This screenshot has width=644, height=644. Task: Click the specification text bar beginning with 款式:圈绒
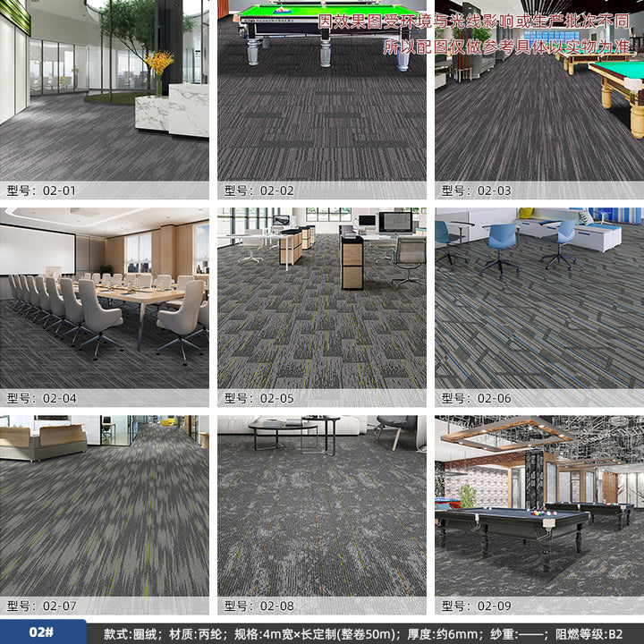click(x=362, y=633)
